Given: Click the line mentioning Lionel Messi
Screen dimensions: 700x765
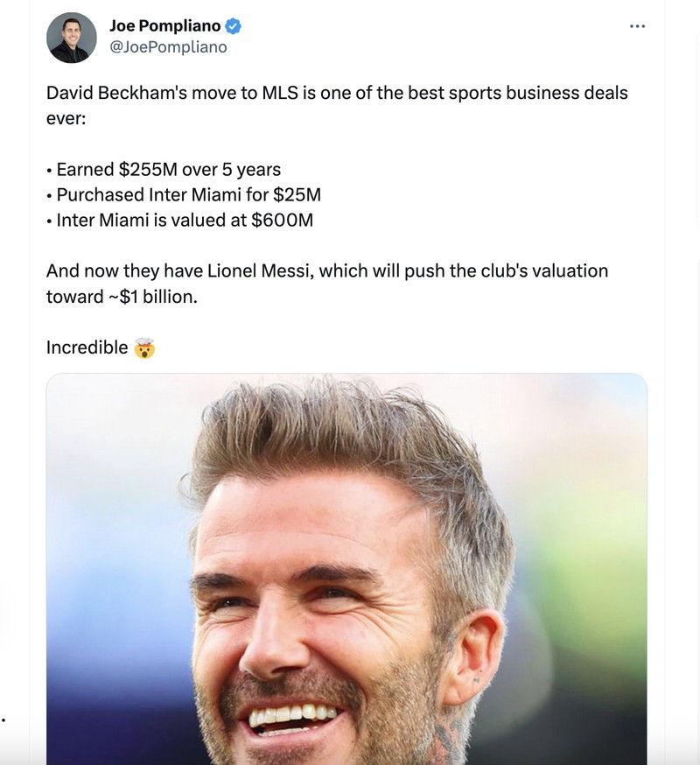Looking at the screenshot, I should coord(327,270).
